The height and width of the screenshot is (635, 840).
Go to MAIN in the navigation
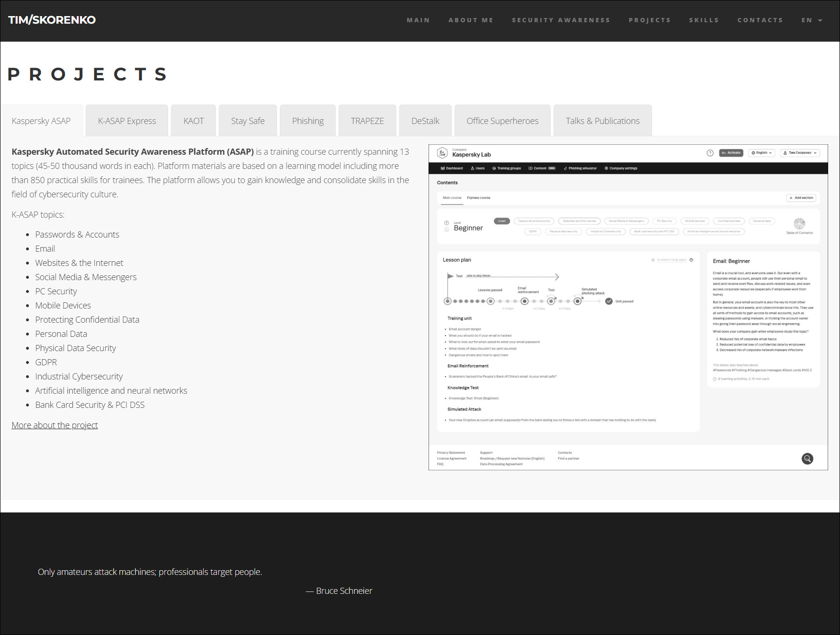(x=418, y=20)
